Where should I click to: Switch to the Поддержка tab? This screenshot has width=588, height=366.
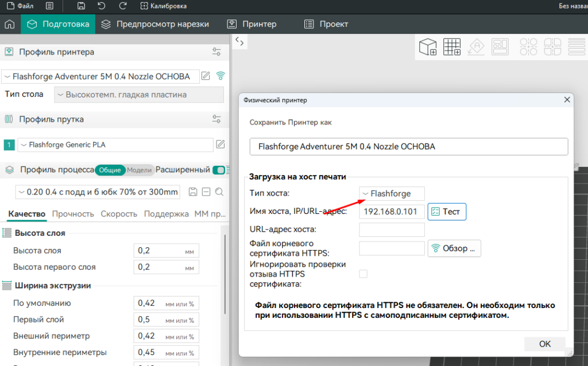(166, 214)
